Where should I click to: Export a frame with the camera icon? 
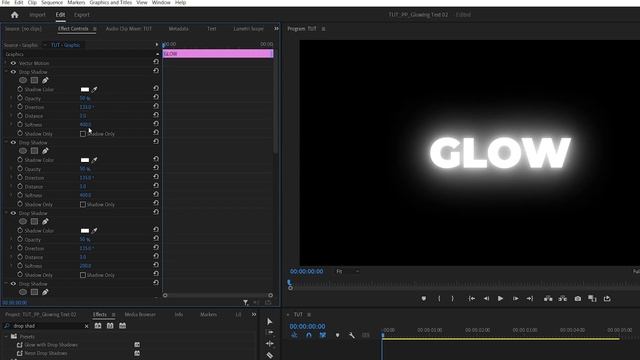pyautogui.click(x=578, y=299)
